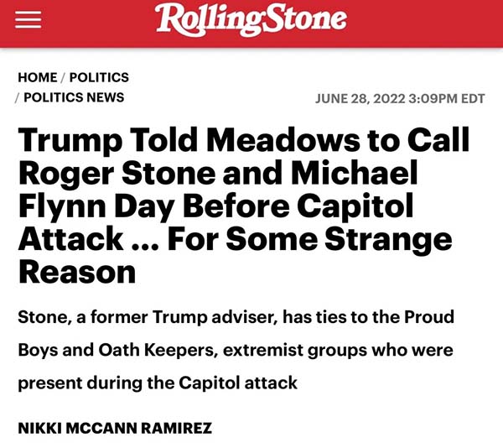Open author page for Nikki McCann Ramirez
503x448 pixels.
click(115, 428)
